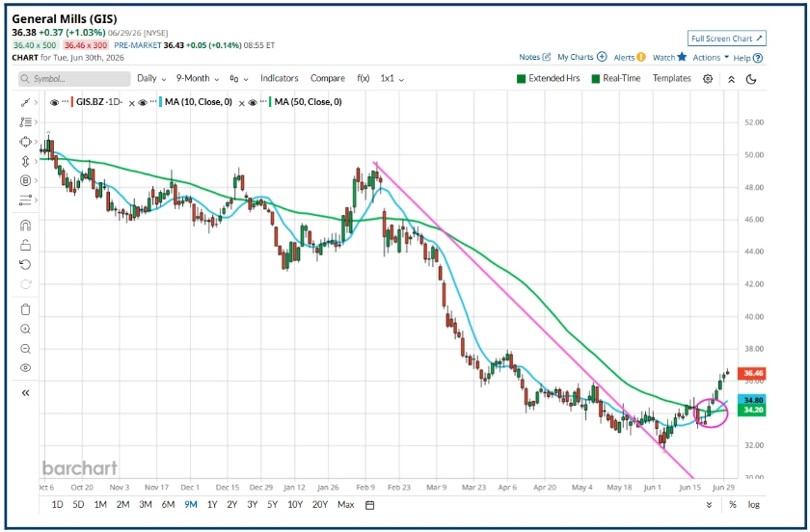Screen dimensions: 810x532
Task: Enable log scale button
Action: pyautogui.click(x=754, y=505)
